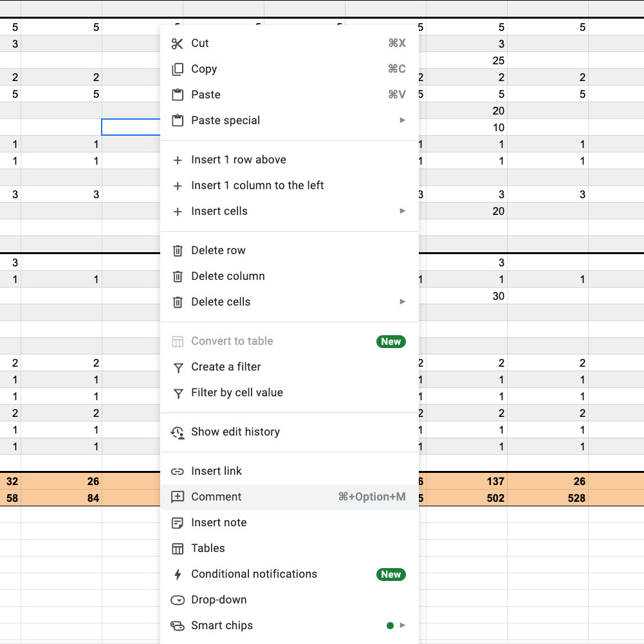This screenshot has height=644, width=644.
Task: Click the scissors Cut icon
Action: (178, 44)
